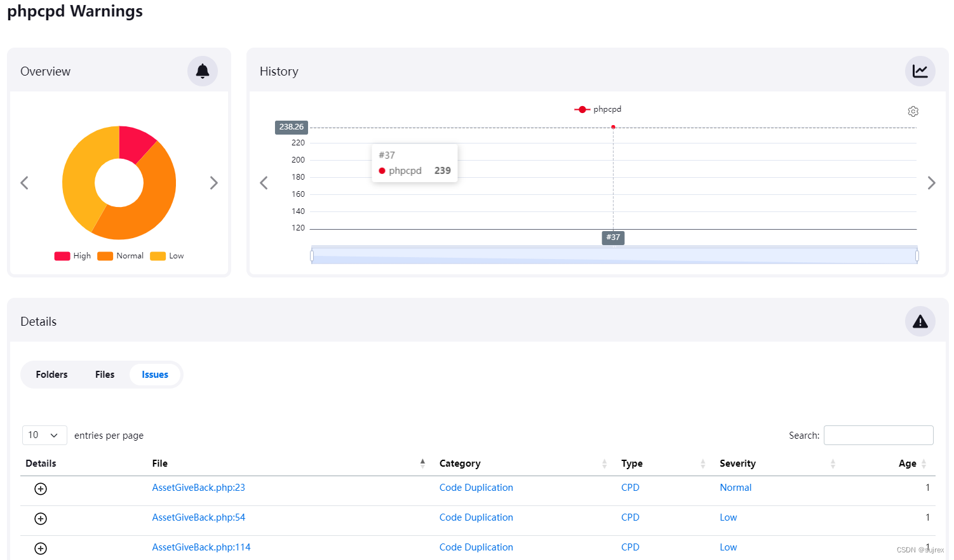Switch to the Folders tab

point(51,375)
